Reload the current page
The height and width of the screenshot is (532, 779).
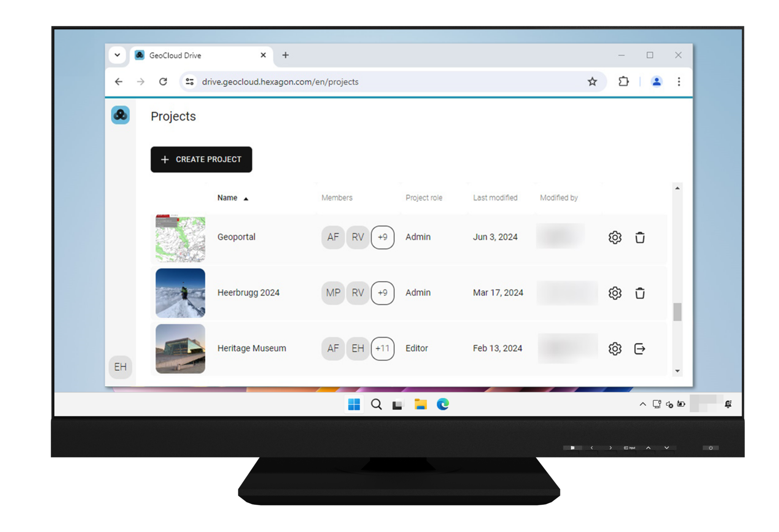pyautogui.click(x=163, y=81)
